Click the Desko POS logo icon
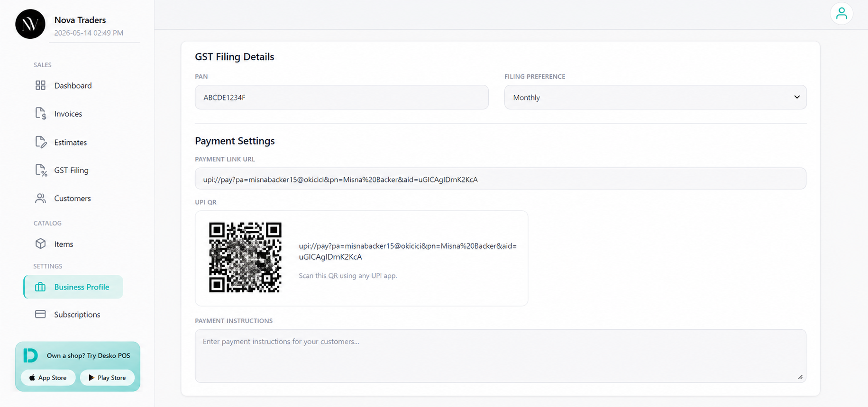The height and width of the screenshot is (407, 868). pos(30,355)
